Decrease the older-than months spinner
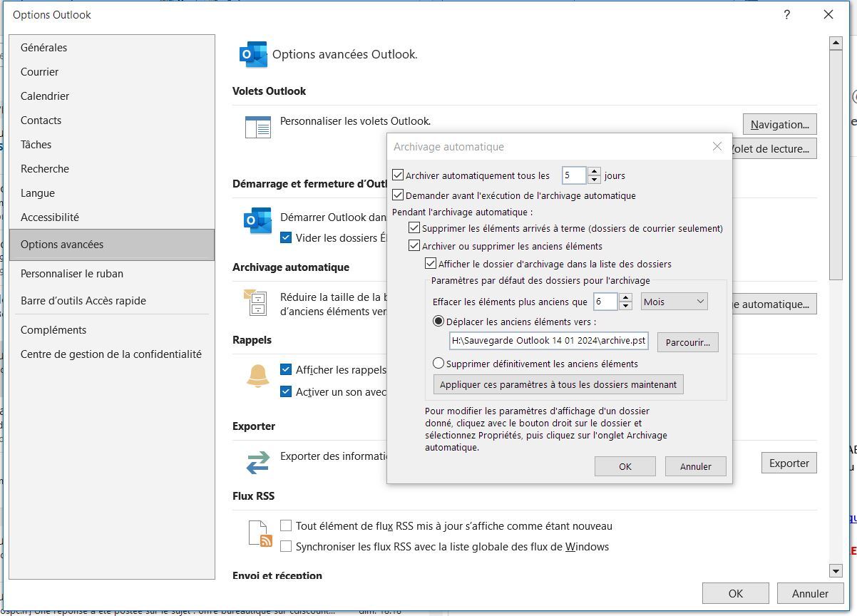Viewport: 857px width, 616px height. [x=625, y=307]
